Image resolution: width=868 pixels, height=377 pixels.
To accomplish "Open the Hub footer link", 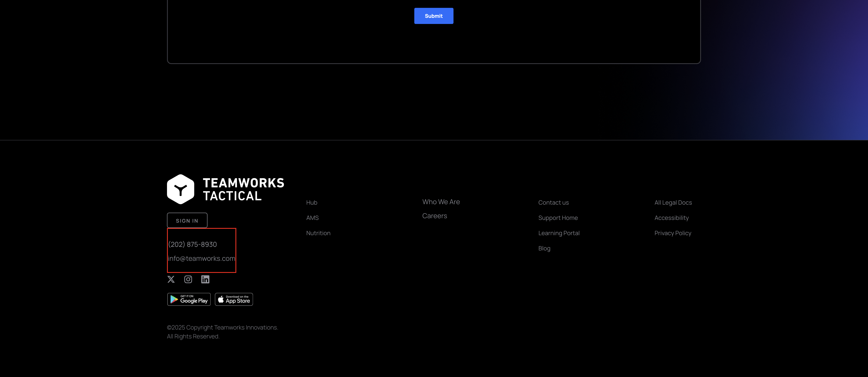I will [312, 203].
